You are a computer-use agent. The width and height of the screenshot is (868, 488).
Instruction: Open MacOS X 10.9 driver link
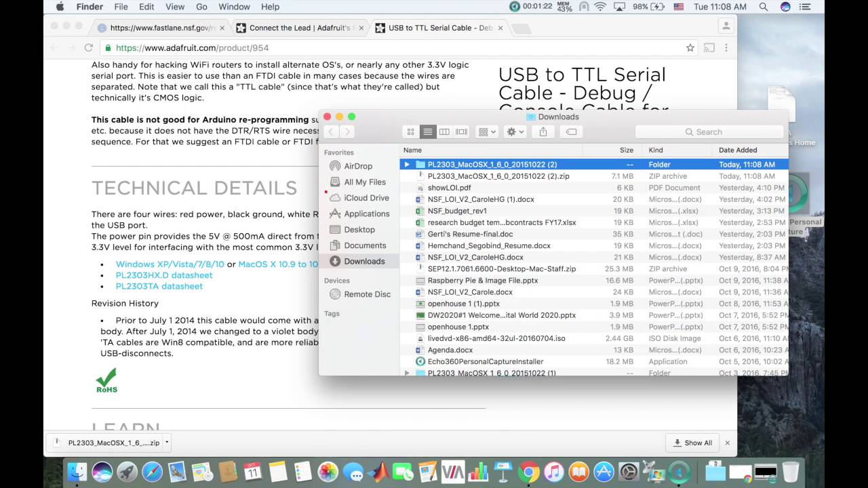278,264
